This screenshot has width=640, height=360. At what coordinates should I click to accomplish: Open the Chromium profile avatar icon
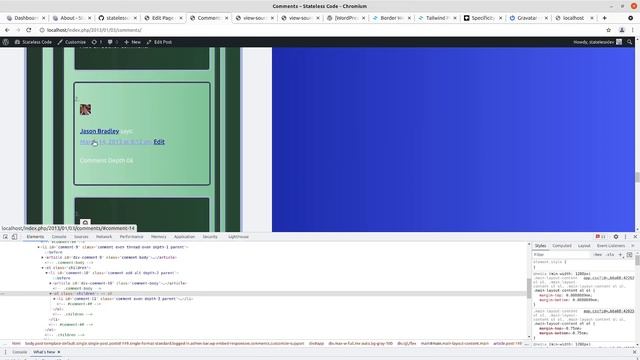[x=622, y=30]
